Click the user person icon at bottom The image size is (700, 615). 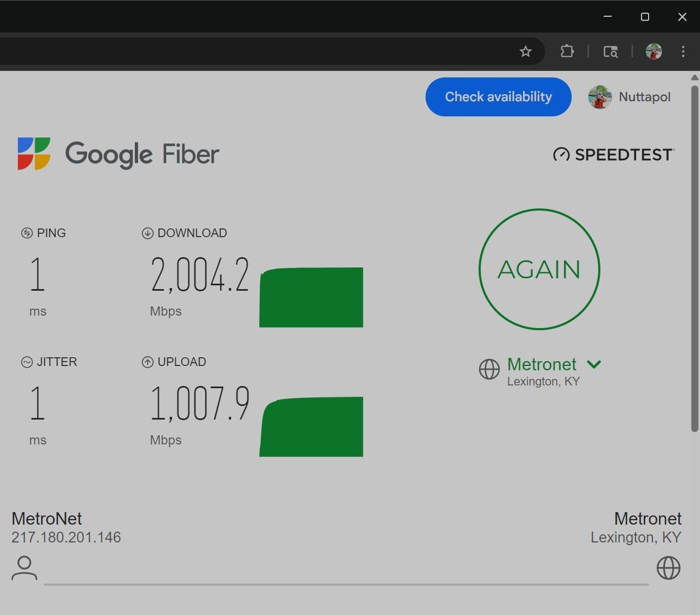(24, 568)
